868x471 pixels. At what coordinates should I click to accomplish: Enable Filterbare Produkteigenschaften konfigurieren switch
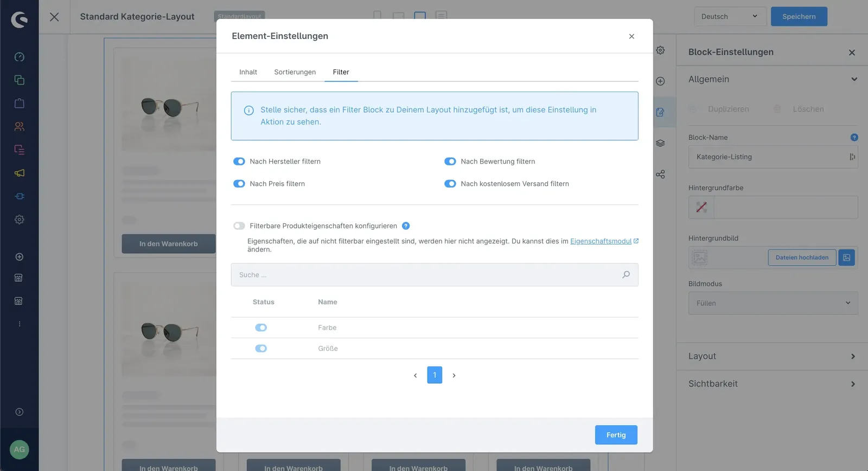(x=239, y=226)
